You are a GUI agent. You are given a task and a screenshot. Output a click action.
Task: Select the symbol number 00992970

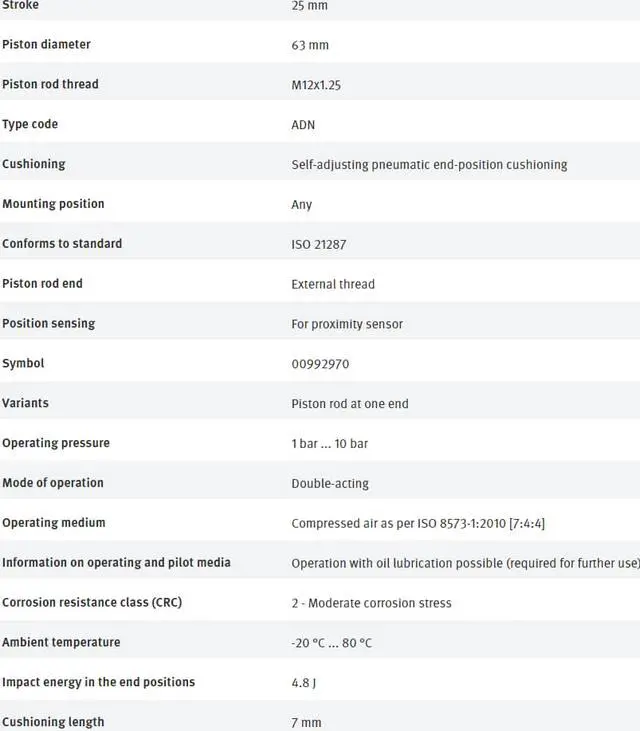pos(320,364)
